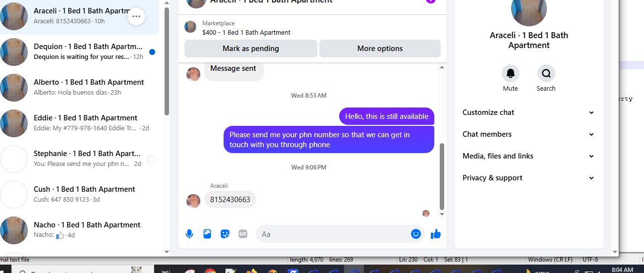Click the Mark as pending button
Screen dimensions: 644x273
[251, 49]
